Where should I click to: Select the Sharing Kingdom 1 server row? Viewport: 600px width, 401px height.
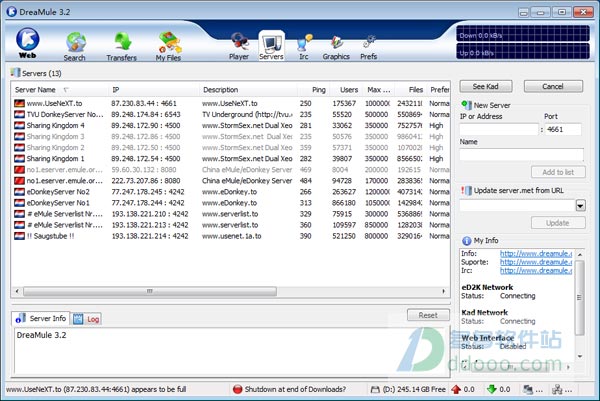(231, 159)
